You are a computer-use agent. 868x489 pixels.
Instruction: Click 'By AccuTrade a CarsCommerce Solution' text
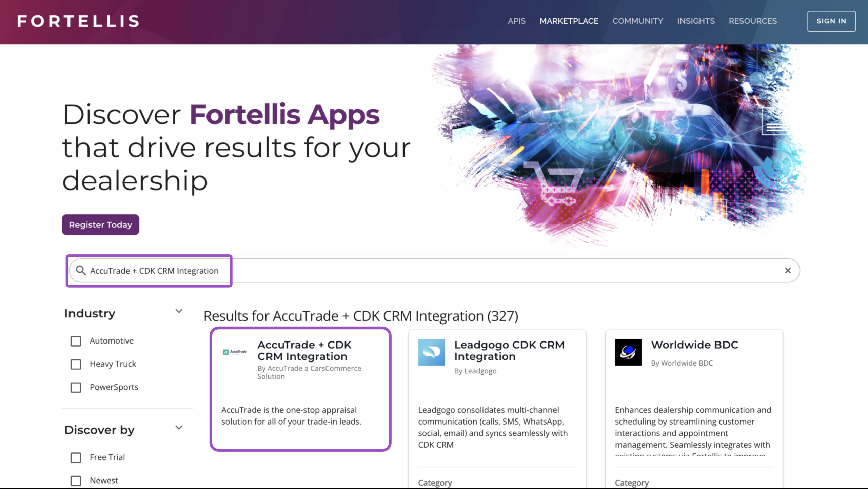point(309,372)
